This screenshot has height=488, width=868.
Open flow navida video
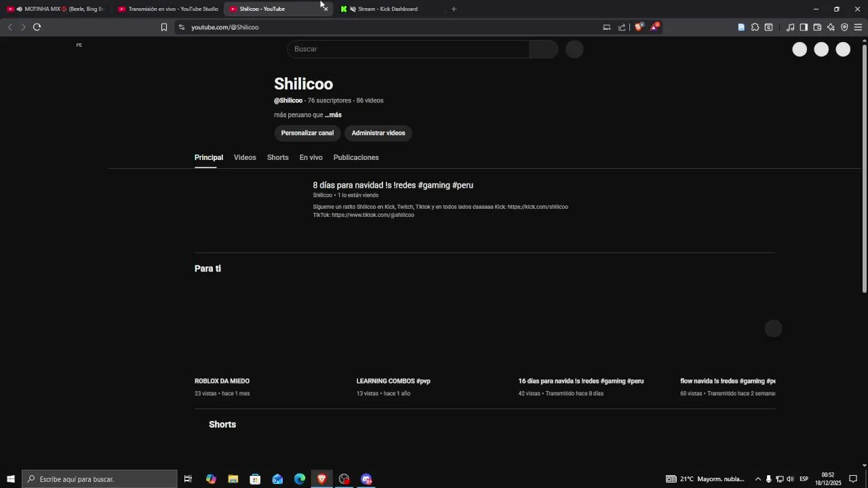tap(728, 381)
